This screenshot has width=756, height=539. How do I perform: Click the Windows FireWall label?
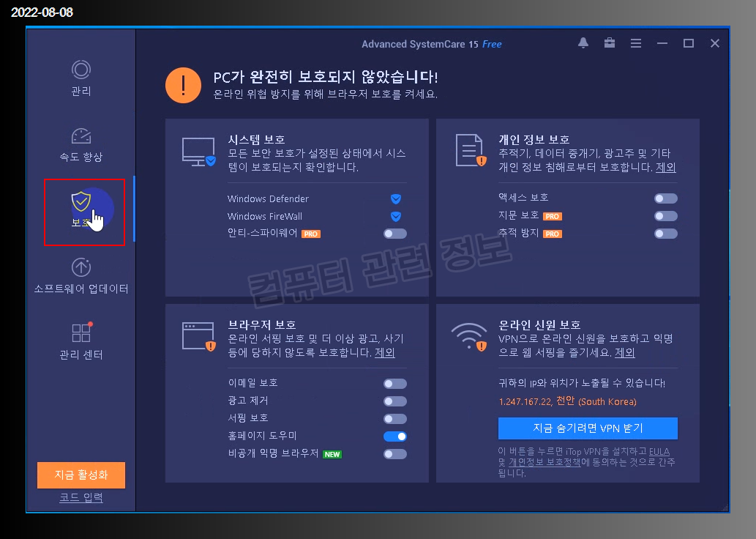click(265, 216)
